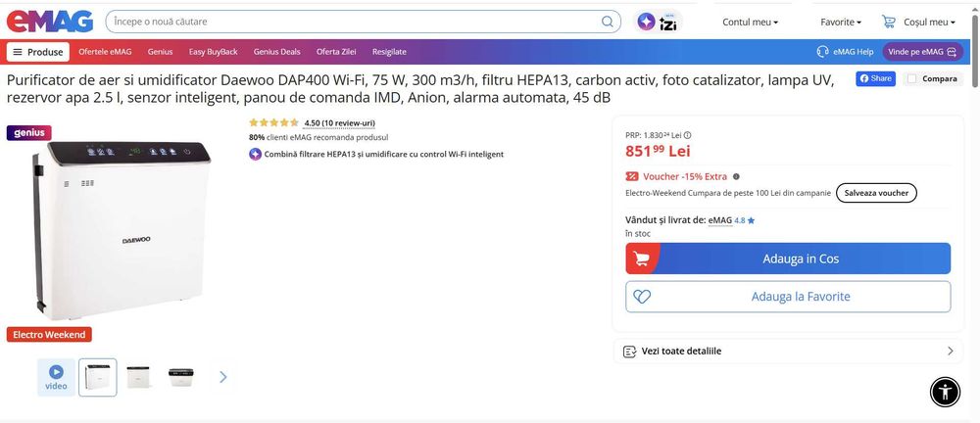The image size is (980, 423).
Task: Click the voucher info icon
Action: pyautogui.click(x=736, y=177)
